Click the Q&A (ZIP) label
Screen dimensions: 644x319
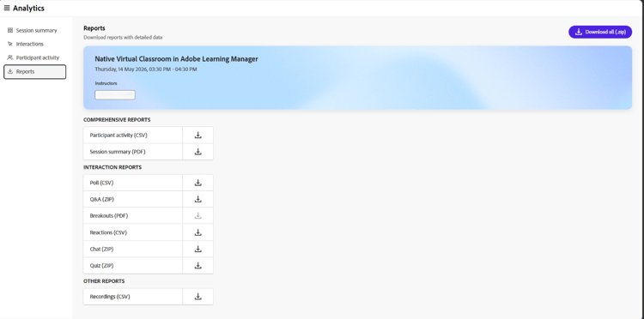coord(102,199)
